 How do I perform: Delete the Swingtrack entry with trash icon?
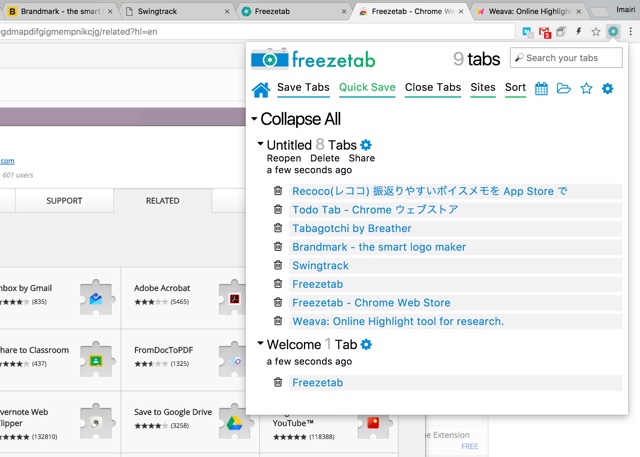click(278, 265)
